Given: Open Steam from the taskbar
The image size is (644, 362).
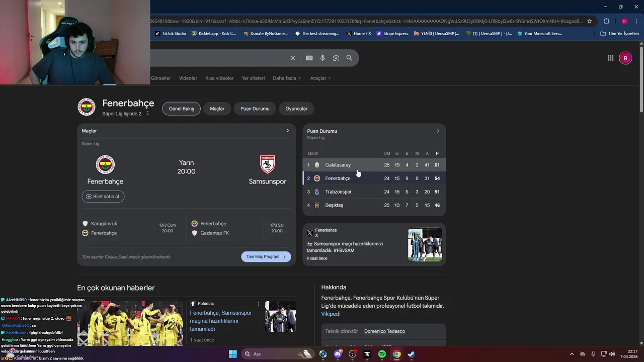Looking at the screenshot, I should click(411, 354).
